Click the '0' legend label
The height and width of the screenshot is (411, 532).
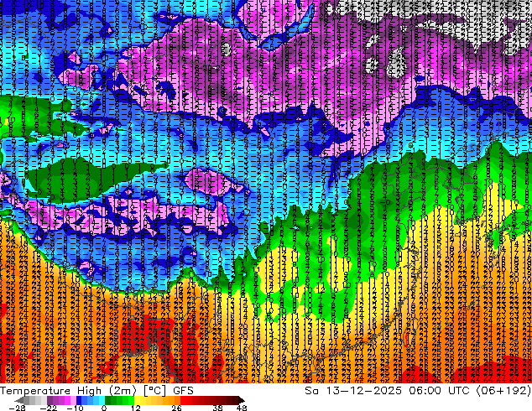(104, 408)
